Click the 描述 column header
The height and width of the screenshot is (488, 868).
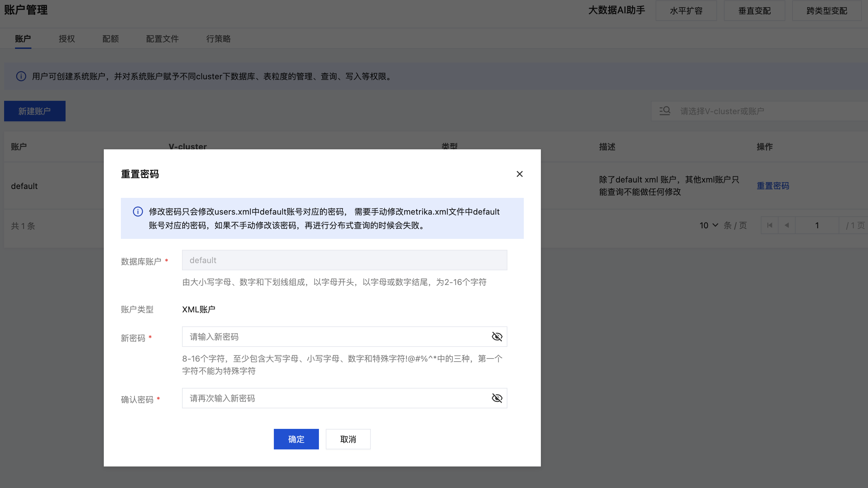607,147
